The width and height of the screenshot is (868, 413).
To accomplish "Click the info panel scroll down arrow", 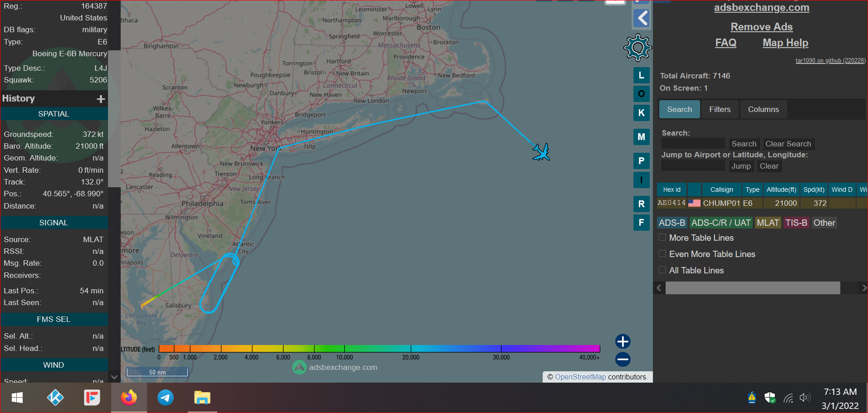I will [x=114, y=377].
